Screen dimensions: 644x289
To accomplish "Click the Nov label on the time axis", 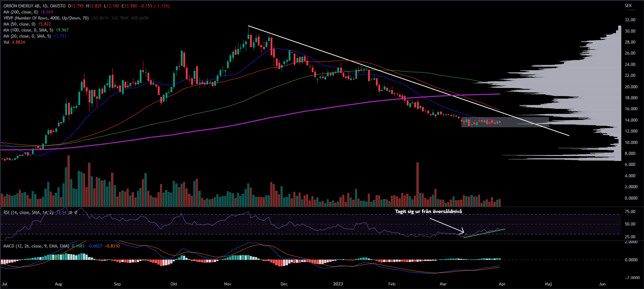I will [228, 284].
